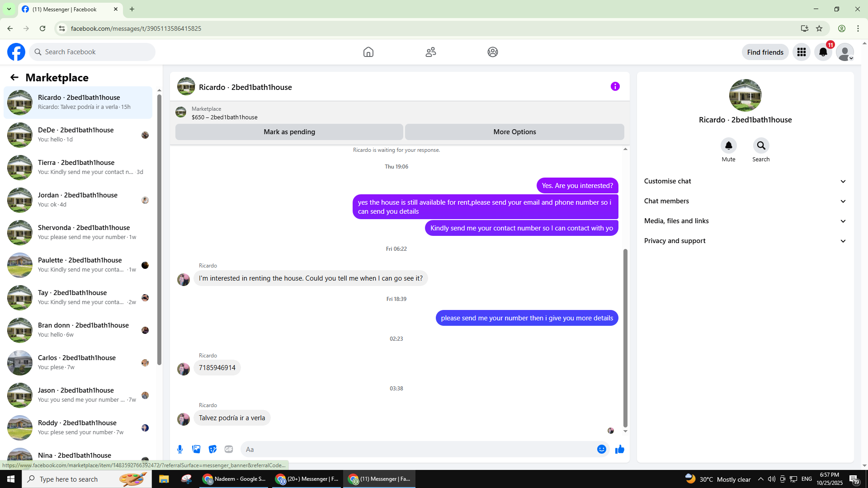Click the voice clip microphone icon

pyautogui.click(x=180, y=449)
